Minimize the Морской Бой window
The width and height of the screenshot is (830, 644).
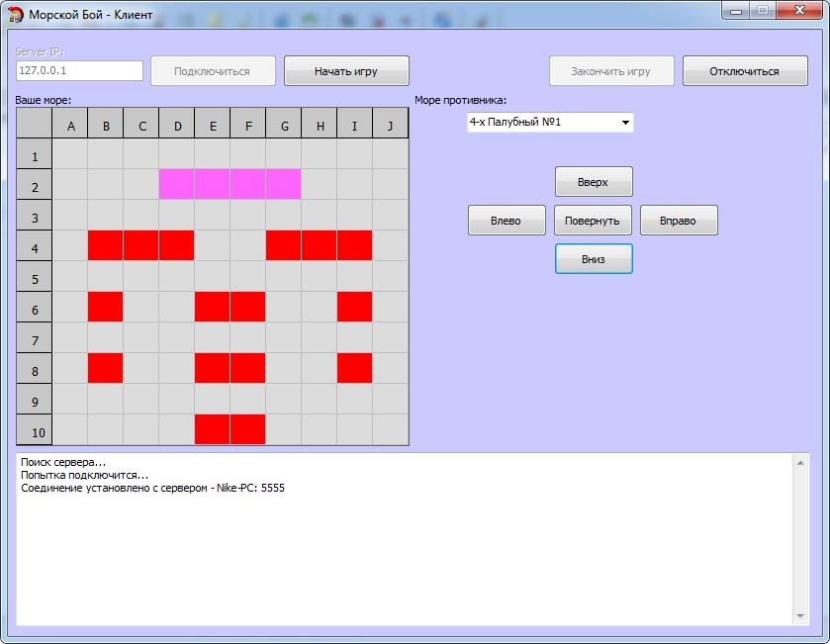[736, 10]
